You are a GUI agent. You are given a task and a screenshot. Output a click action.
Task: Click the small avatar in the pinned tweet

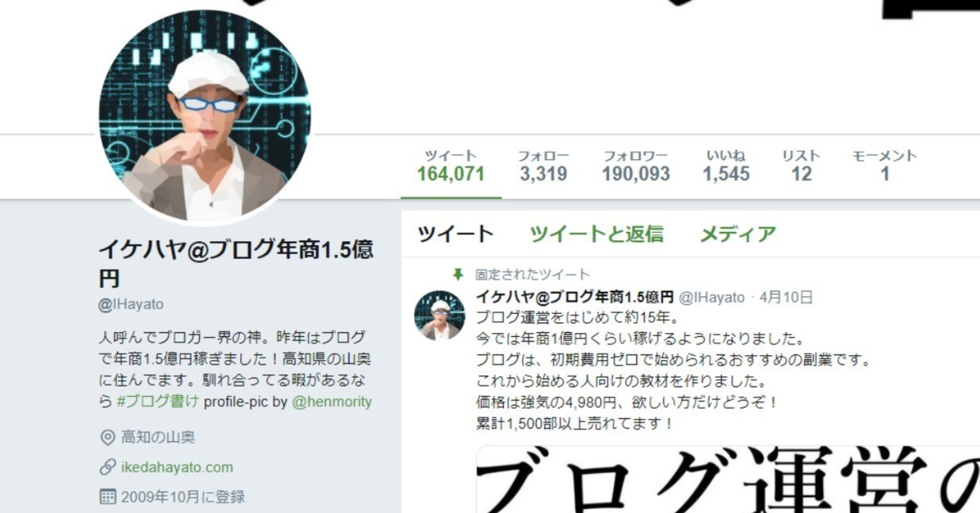pos(439,315)
